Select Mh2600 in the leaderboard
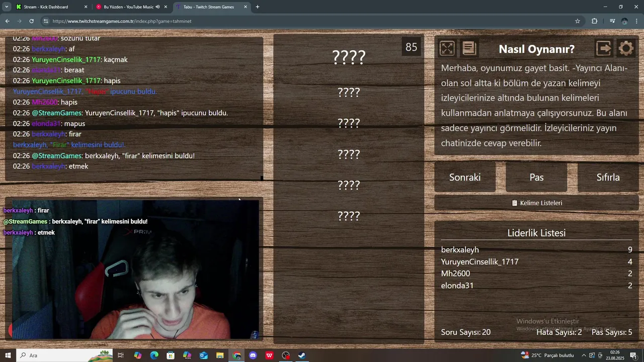This screenshot has height=362, width=644. (455, 274)
